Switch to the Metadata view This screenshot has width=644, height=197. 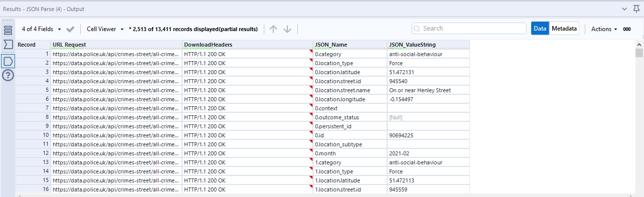tap(564, 29)
